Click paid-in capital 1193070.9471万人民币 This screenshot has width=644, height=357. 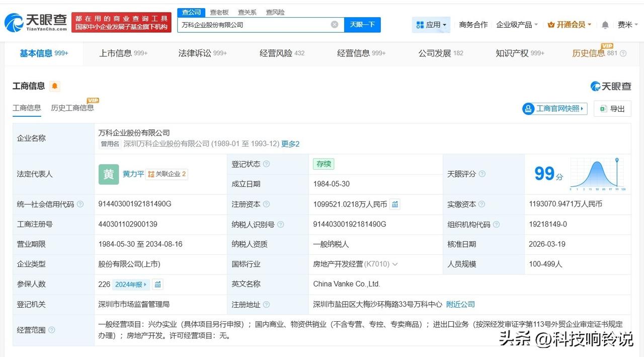coord(566,204)
